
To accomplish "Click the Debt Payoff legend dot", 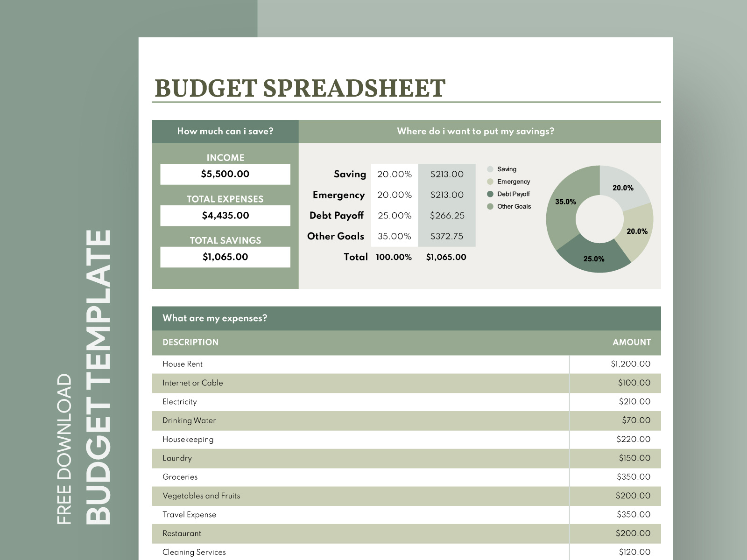I will click(x=490, y=194).
